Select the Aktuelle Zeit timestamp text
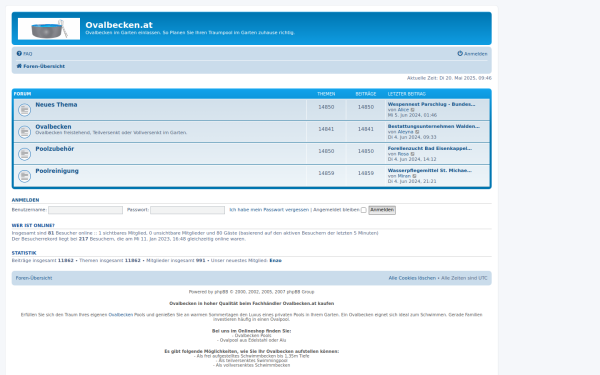 [x=449, y=78]
